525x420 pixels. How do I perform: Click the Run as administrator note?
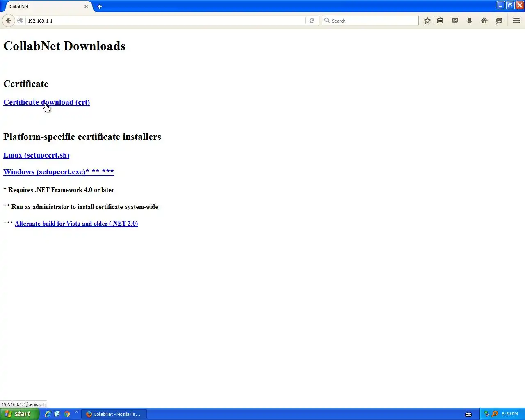pyautogui.click(x=81, y=207)
